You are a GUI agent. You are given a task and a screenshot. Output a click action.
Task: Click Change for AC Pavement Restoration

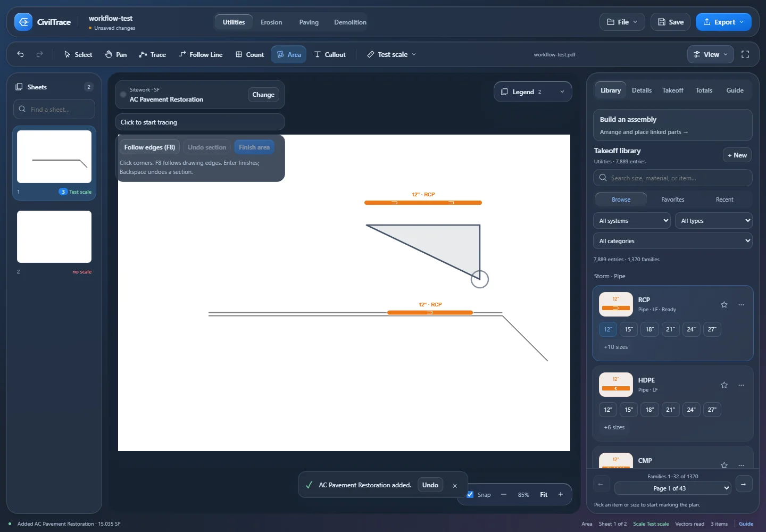tap(263, 95)
